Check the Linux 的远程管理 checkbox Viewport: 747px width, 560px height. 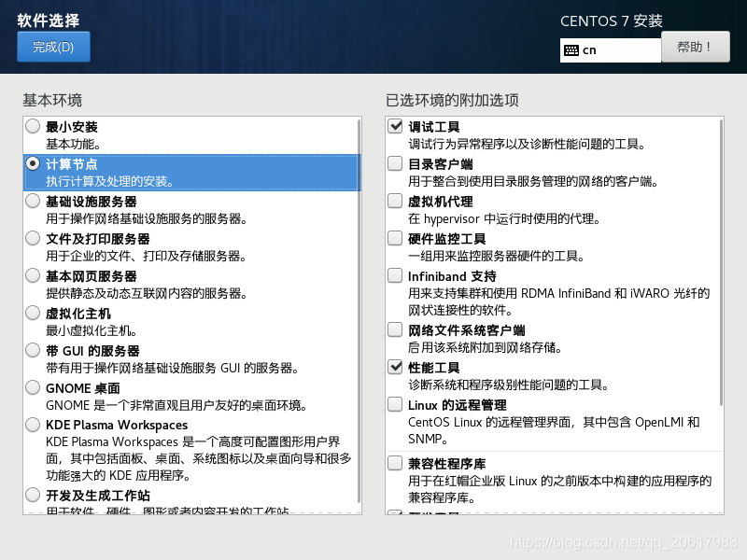(x=395, y=404)
